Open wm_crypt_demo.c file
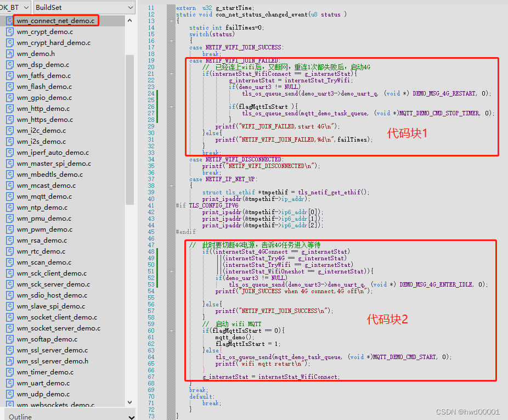 click(x=44, y=32)
